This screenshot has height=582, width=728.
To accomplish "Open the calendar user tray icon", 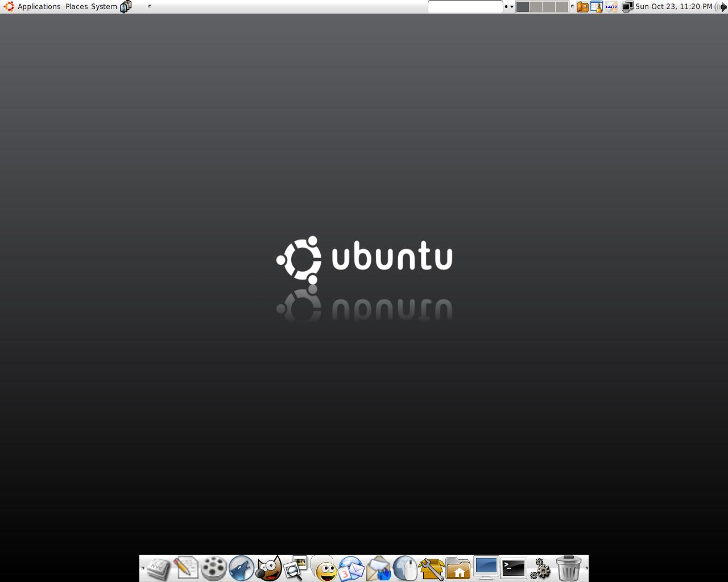I will 597,7.
